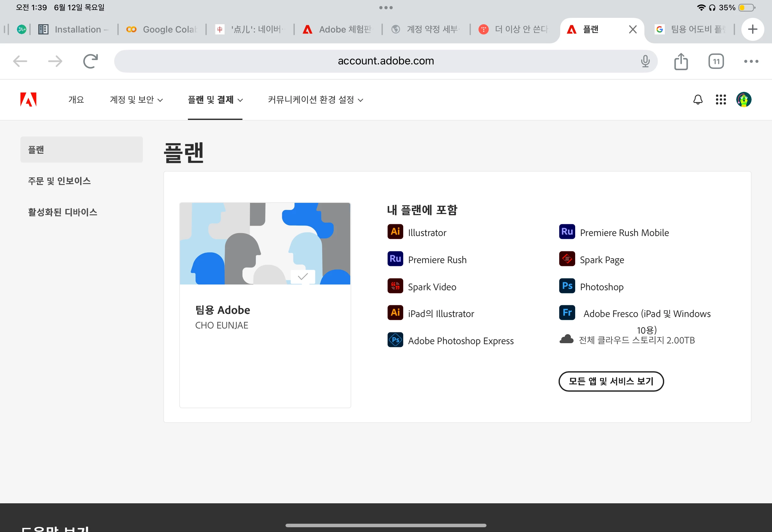Open the 개요 menu item
The image size is (772, 532).
(76, 100)
